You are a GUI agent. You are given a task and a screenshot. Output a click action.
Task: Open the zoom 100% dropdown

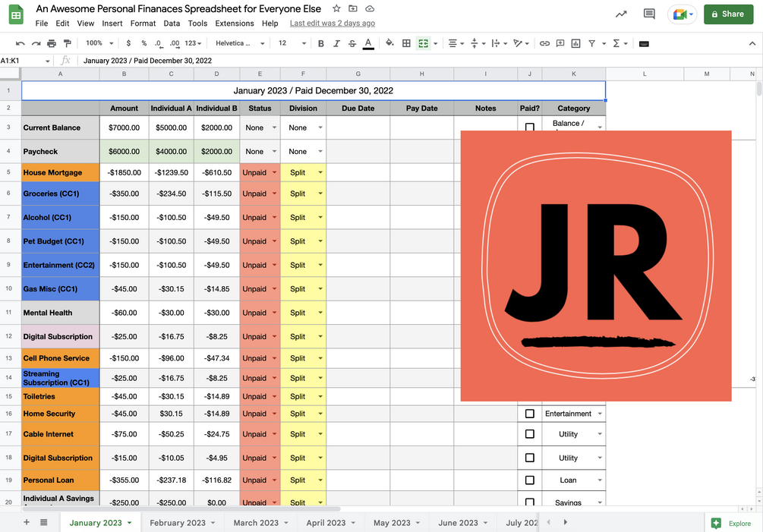point(99,43)
